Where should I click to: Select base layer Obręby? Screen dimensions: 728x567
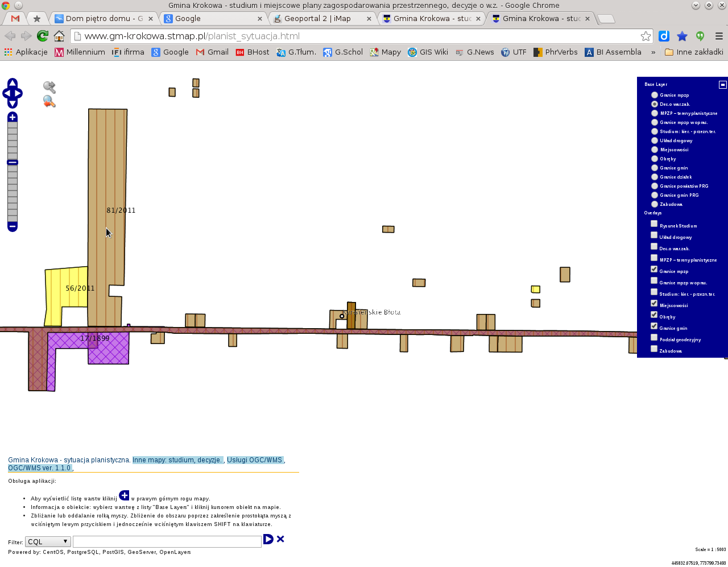pyautogui.click(x=655, y=159)
